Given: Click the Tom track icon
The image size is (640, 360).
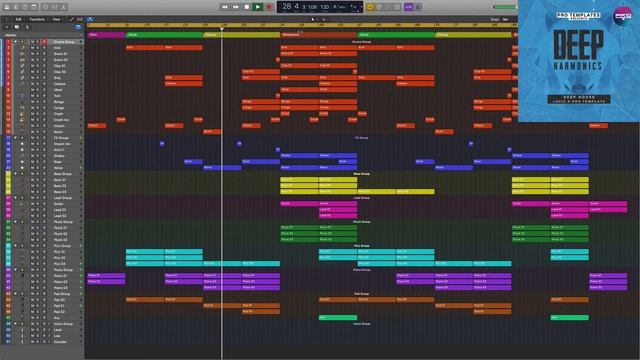Looking at the screenshot, I should [22, 96].
